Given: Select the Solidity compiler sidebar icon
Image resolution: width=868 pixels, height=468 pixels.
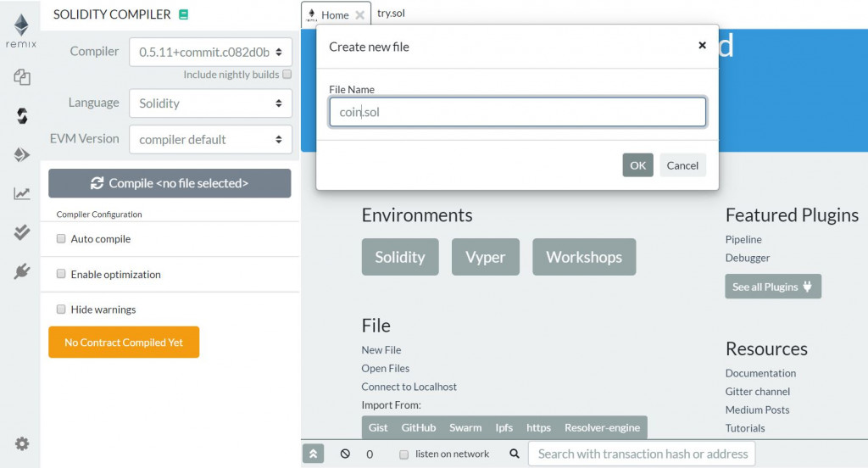Looking at the screenshot, I should (x=21, y=116).
